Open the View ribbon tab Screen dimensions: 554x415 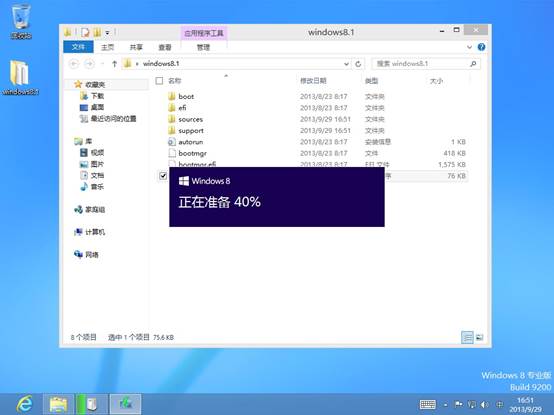(x=165, y=47)
